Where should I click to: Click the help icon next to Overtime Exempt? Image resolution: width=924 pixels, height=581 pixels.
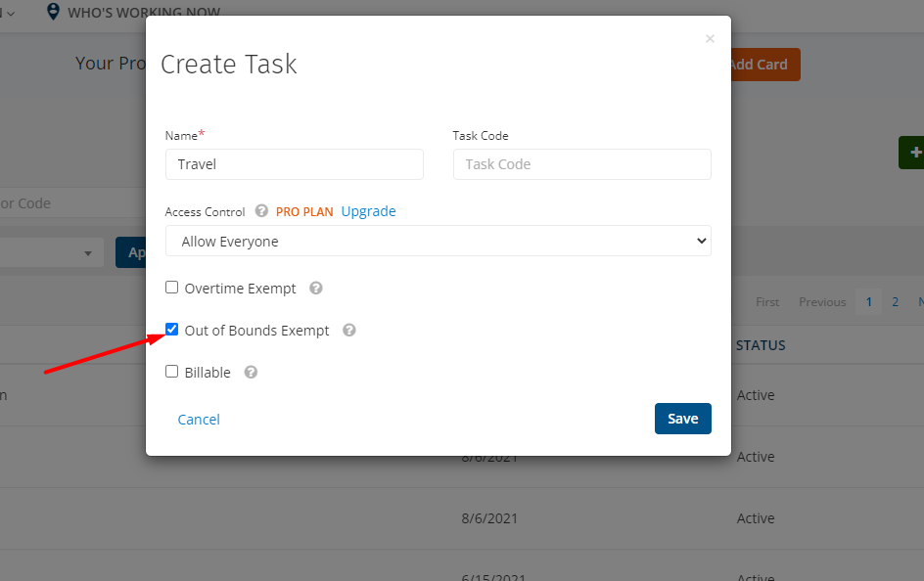coord(316,289)
